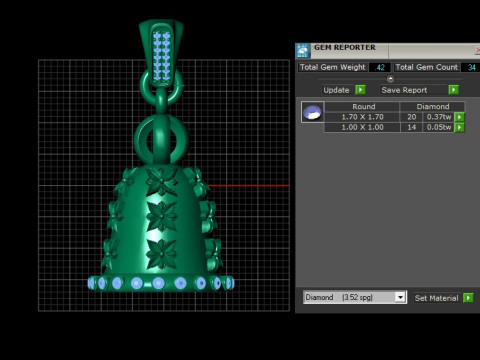
Task: Open the Diamond material dropdown
Action: click(400, 297)
